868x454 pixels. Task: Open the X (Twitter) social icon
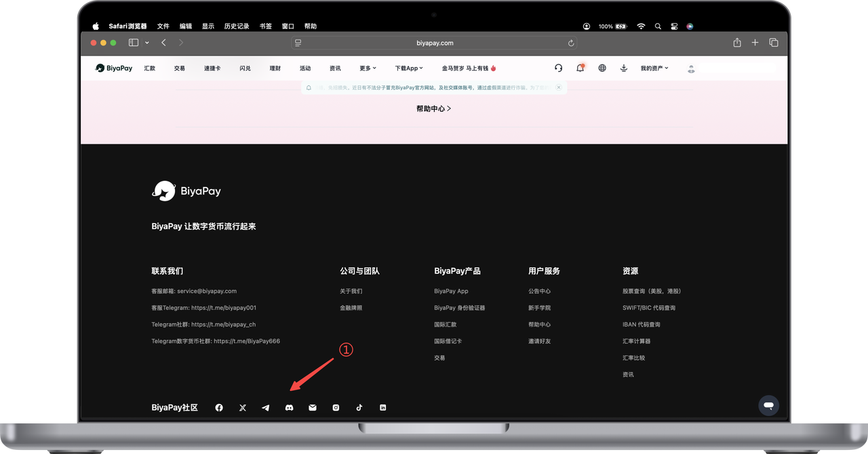[x=243, y=408]
